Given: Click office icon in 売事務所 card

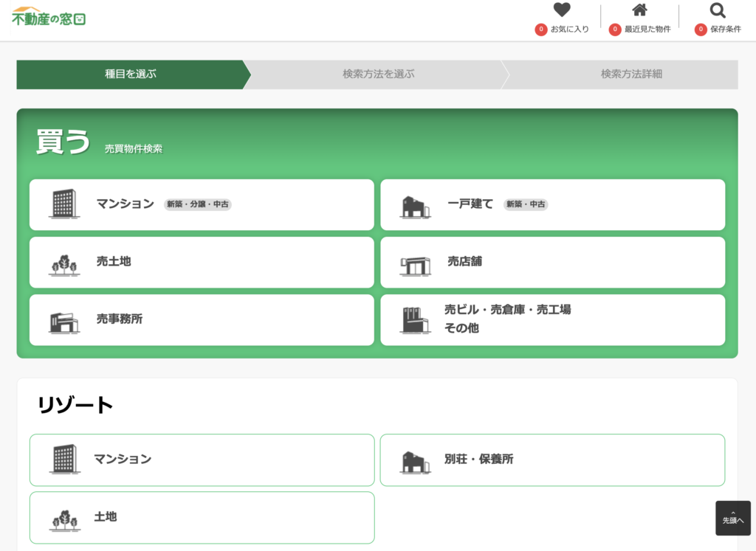Looking at the screenshot, I should [x=64, y=323].
